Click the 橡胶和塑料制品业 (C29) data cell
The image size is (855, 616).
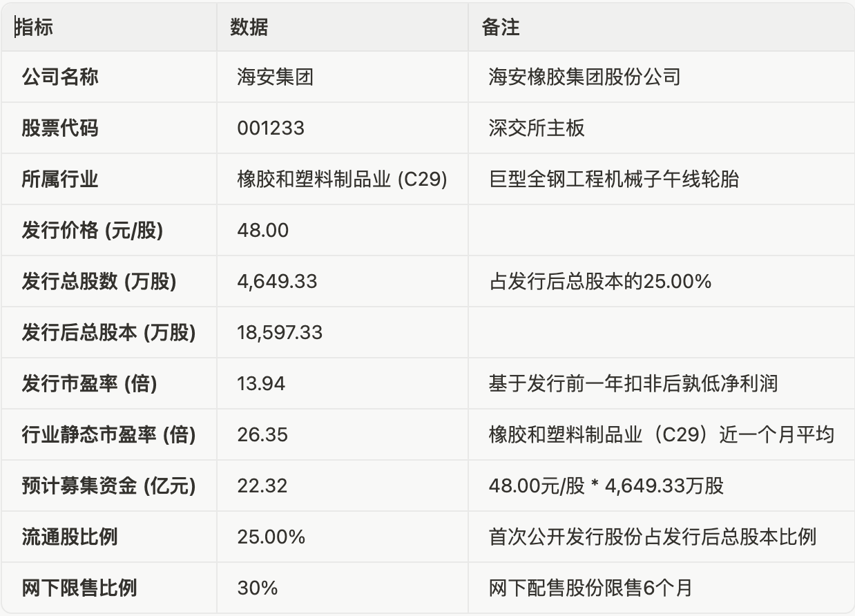pyautogui.click(x=342, y=180)
